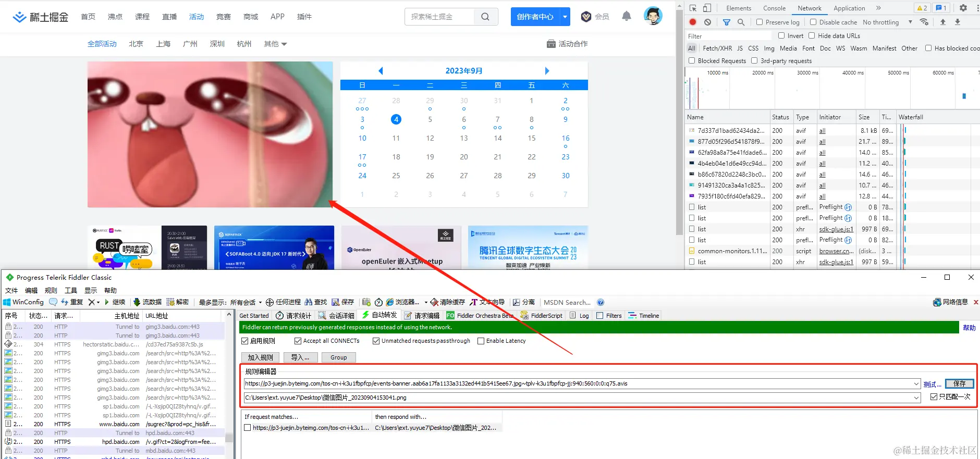Screen dimensions: 980x459
Task: Open No throttling dropdown
Action: (x=887, y=22)
